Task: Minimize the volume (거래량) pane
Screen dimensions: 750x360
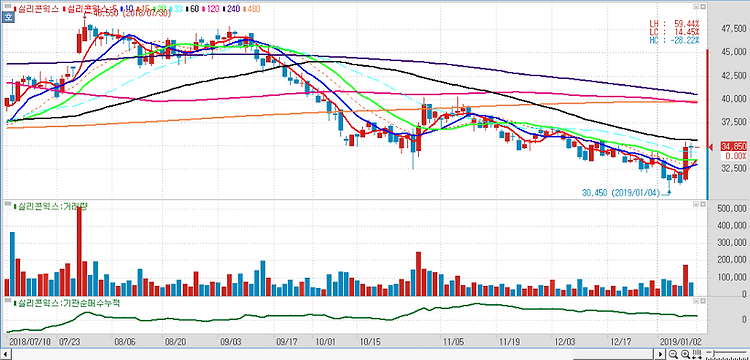Action: pyautogui.click(x=696, y=204)
